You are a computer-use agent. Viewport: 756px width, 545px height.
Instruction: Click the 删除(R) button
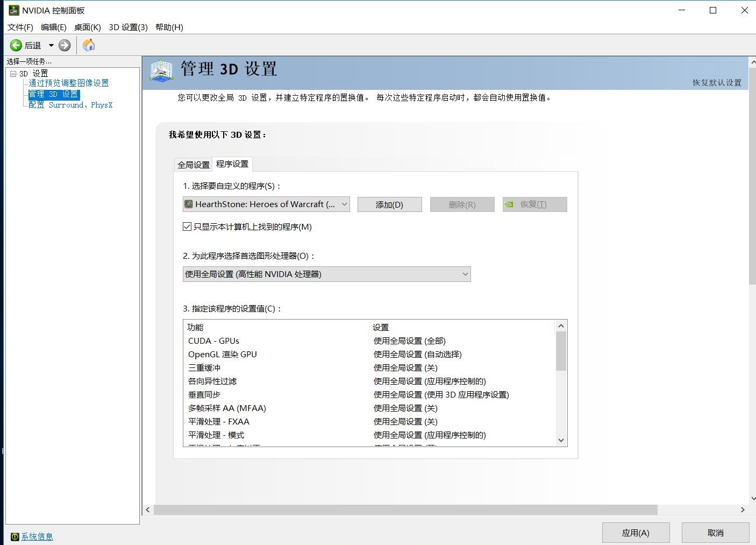(x=462, y=204)
